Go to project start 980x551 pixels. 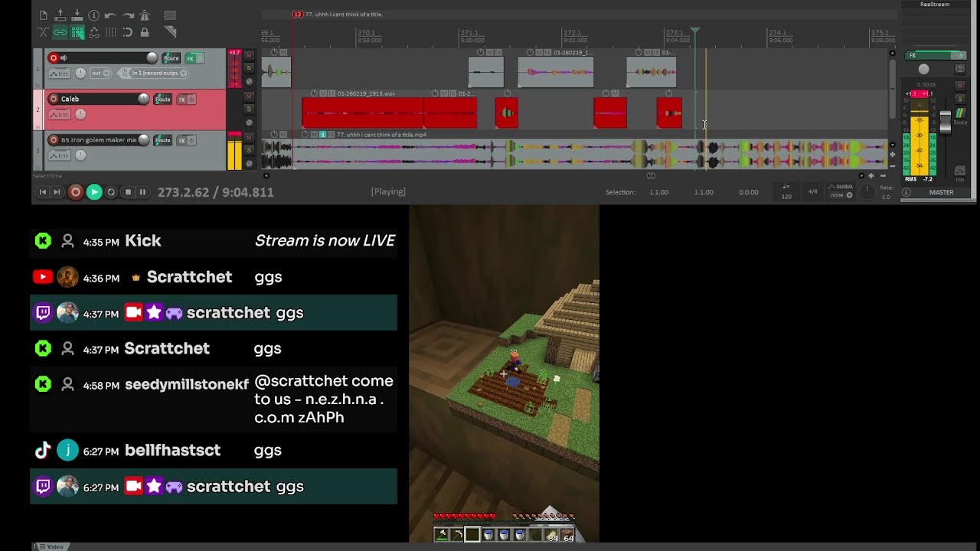tap(43, 192)
